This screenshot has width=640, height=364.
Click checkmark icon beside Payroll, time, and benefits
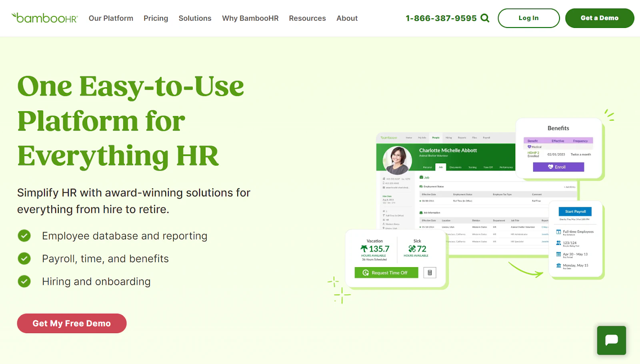pos(24,259)
